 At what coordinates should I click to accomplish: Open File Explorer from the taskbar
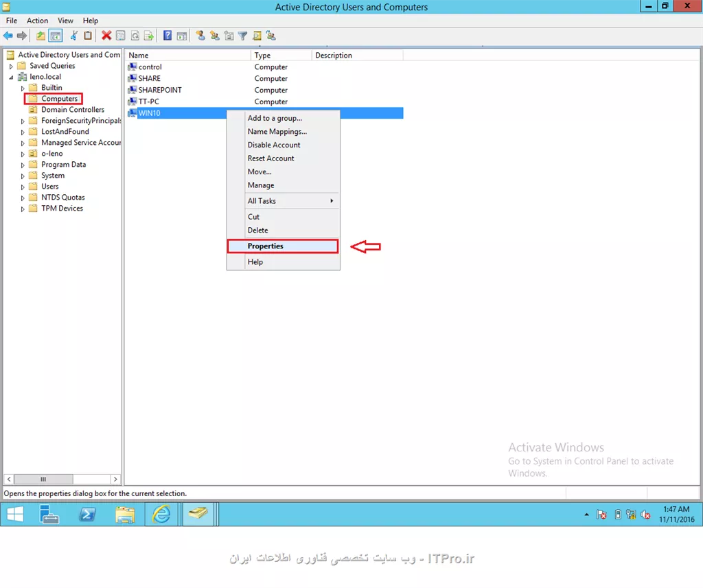[x=125, y=514]
